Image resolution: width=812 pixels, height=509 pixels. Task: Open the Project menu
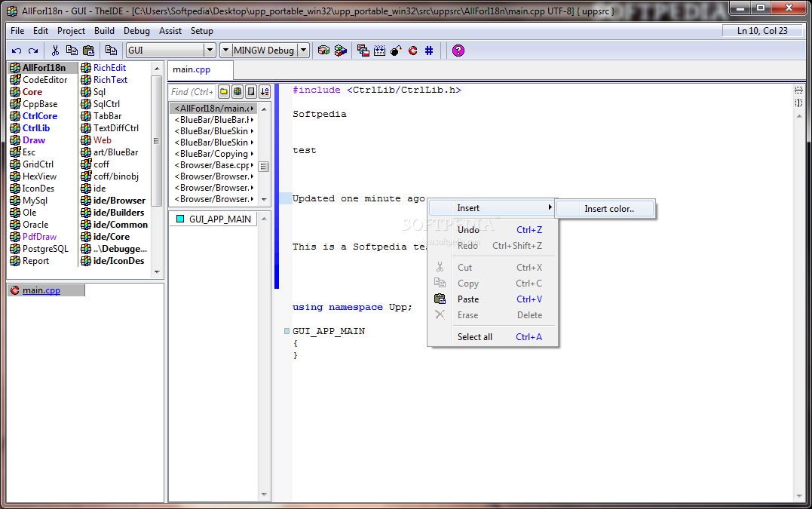point(71,31)
